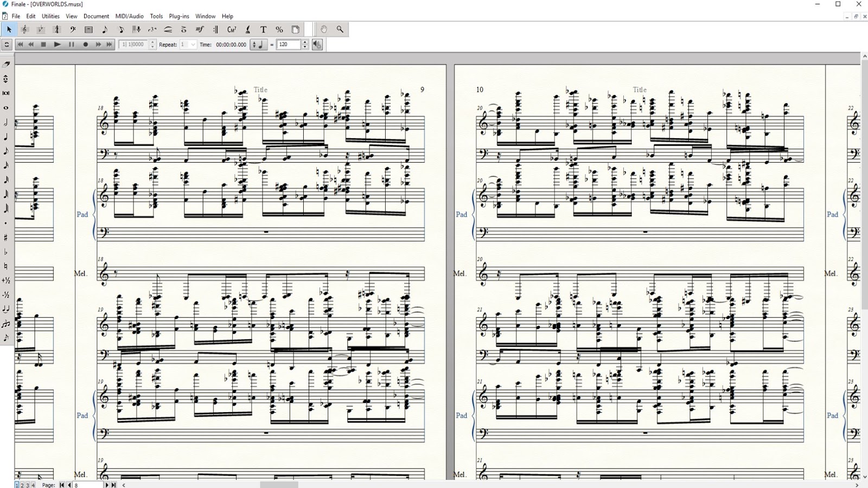This screenshot has height=488, width=868.
Task: Click the raise half step +½ tool
Action: click(6, 280)
